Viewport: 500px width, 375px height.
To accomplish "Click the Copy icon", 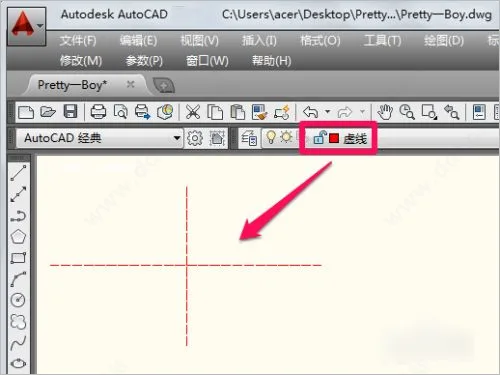I will [x=215, y=112].
